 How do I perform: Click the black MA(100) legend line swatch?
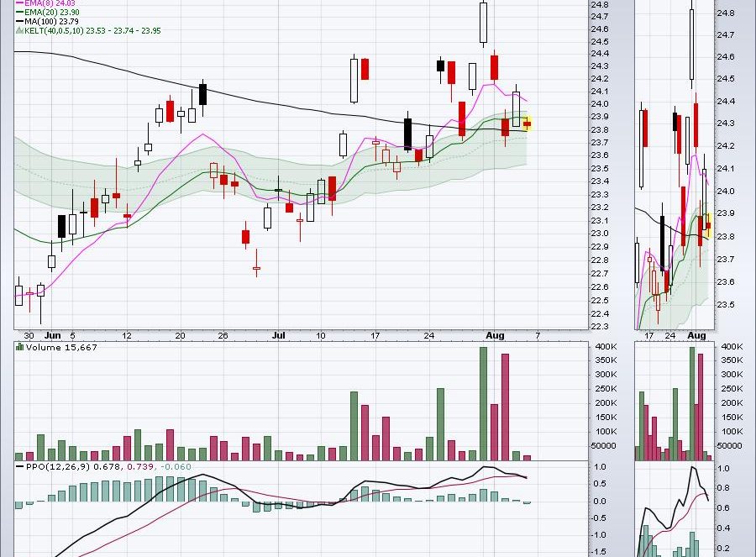20,21
